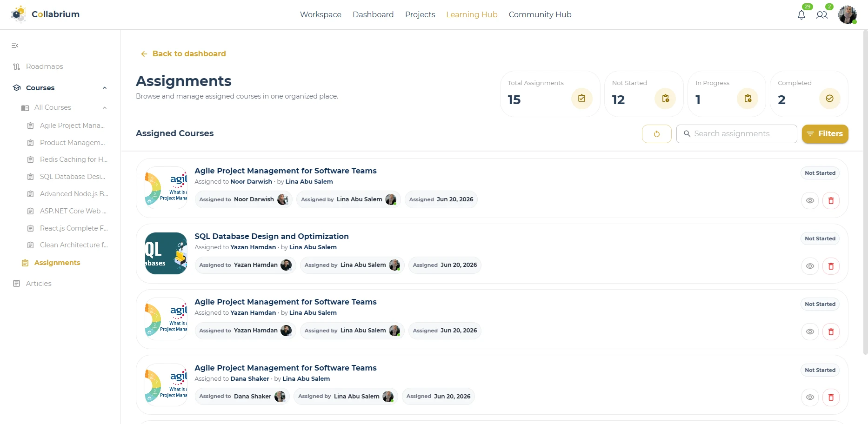This screenshot has width=868, height=424.
Task: Delete Noor Darwish's Agile assignment
Action: point(831,201)
